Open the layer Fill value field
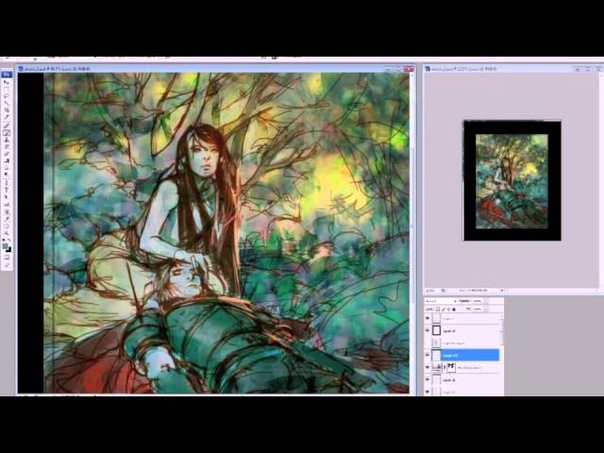The width and height of the screenshot is (604, 453). pyautogui.click(x=477, y=309)
